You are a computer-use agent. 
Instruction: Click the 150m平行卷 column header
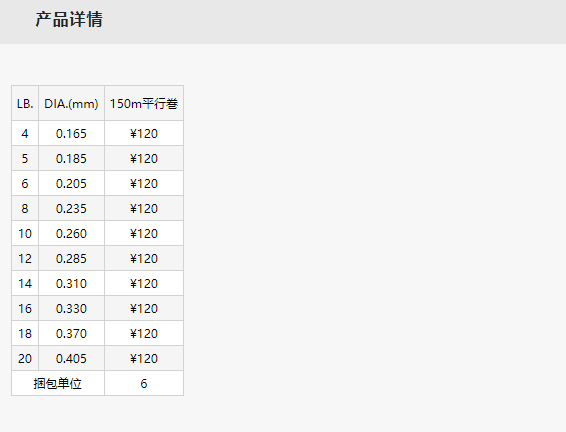pos(144,104)
